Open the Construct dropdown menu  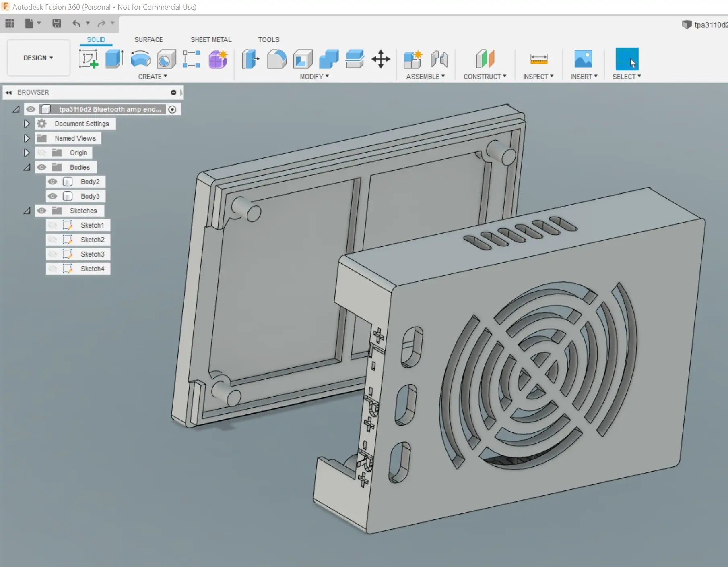pyautogui.click(x=485, y=77)
